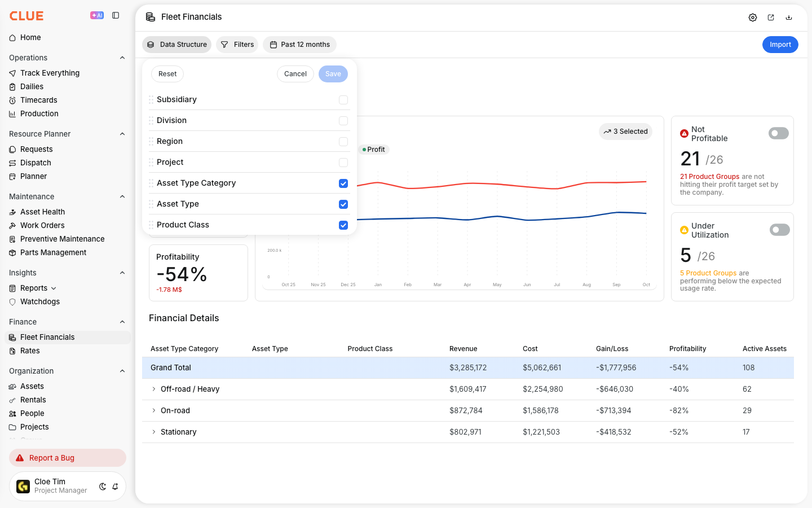Grab the Project row drag handle
This screenshot has height=508, width=812.
pos(151,163)
